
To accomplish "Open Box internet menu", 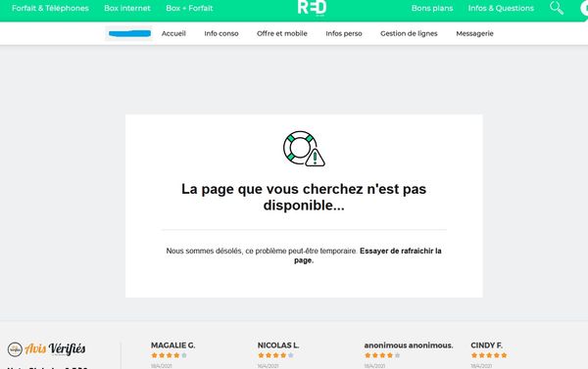I will point(127,8).
